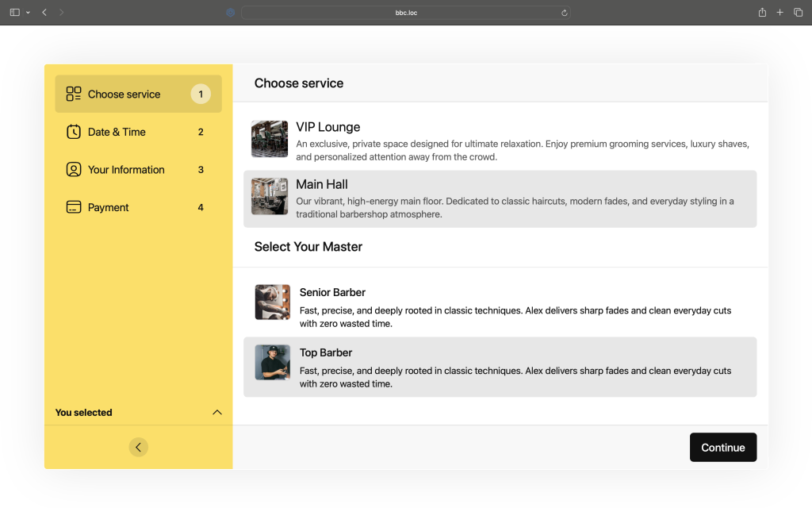Viewport: 812px width, 508px height.
Task: Click the VIP Lounge description text
Action: pyautogui.click(x=523, y=150)
